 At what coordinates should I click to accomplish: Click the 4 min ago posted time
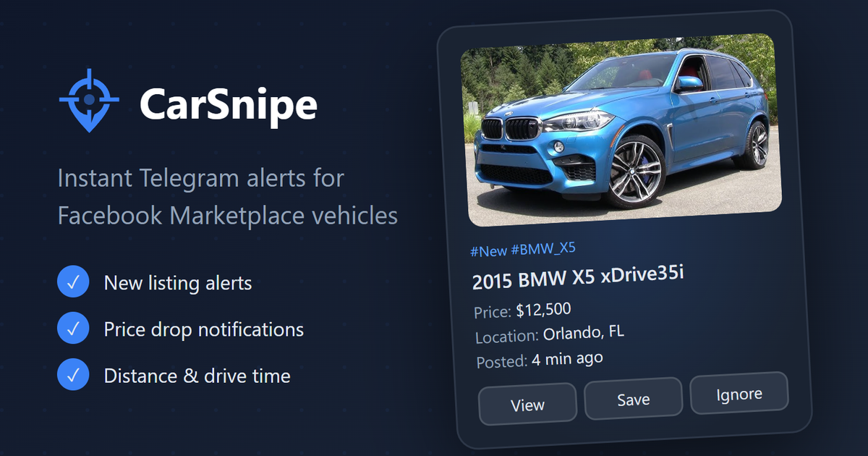pyautogui.click(x=567, y=359)
